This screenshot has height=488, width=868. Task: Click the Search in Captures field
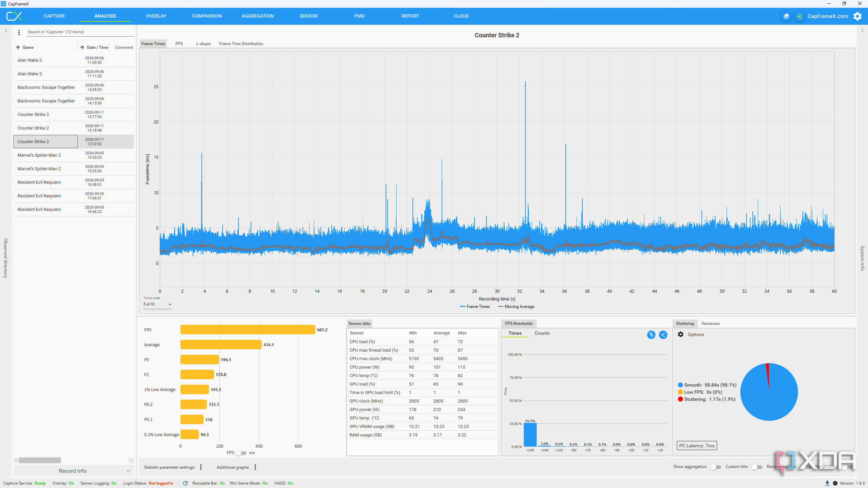pos(80,32)
